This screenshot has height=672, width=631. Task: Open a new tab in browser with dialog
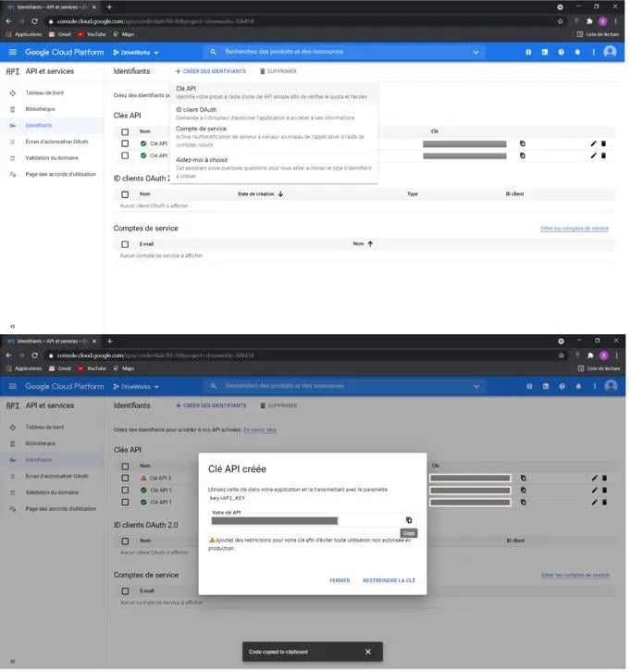(x=110, y=342)
